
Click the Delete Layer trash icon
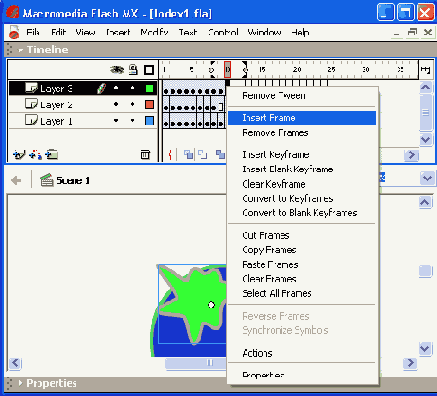tap(145, 154)
